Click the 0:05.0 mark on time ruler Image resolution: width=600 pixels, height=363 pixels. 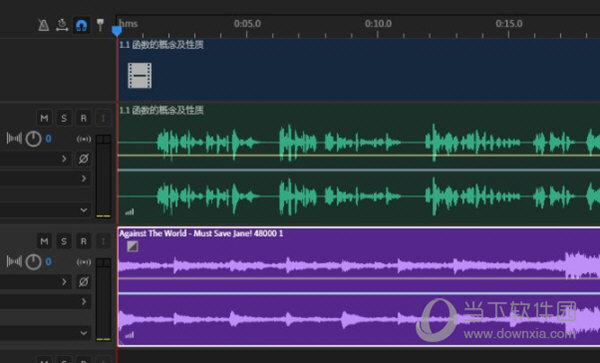coord(247,24)
